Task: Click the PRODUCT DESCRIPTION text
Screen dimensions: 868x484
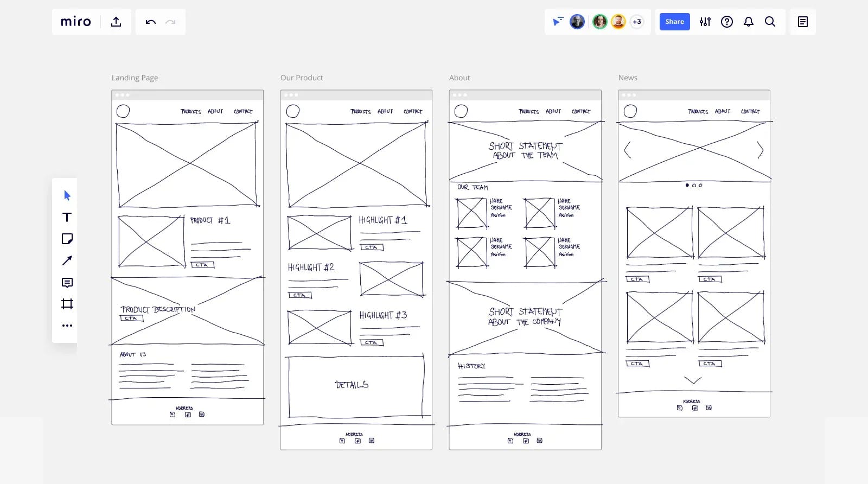Action: (x=158, y=309)
